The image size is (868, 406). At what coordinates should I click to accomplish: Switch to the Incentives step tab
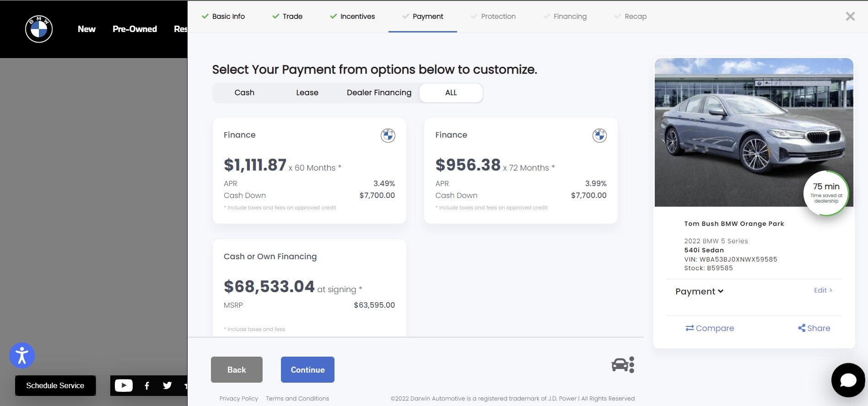pos(352,16)
